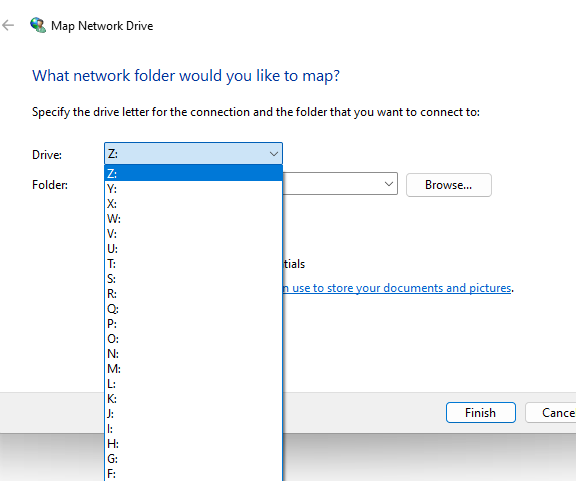Select drive letter Z: in the list
576x481 pixels.
194,173
